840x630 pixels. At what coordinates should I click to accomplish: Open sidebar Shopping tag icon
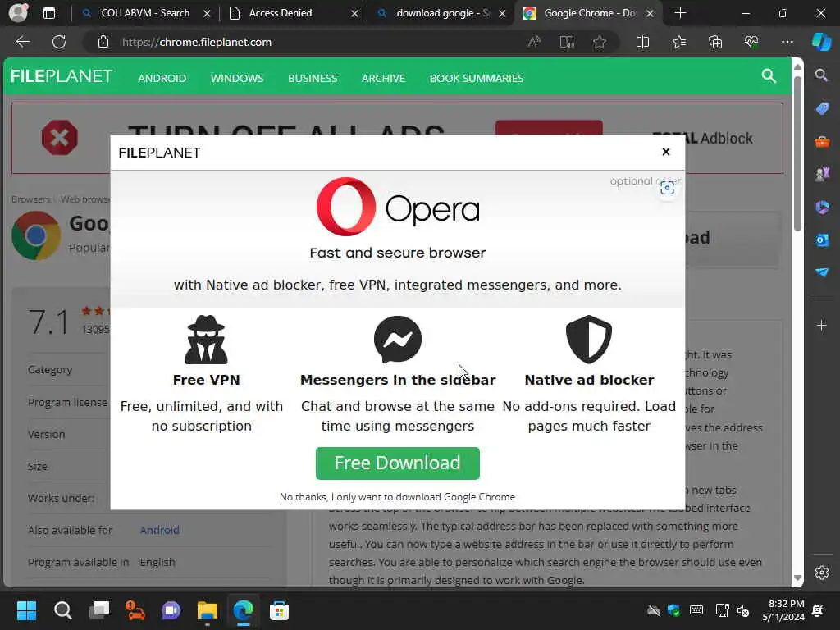click(x=822, y=108)
